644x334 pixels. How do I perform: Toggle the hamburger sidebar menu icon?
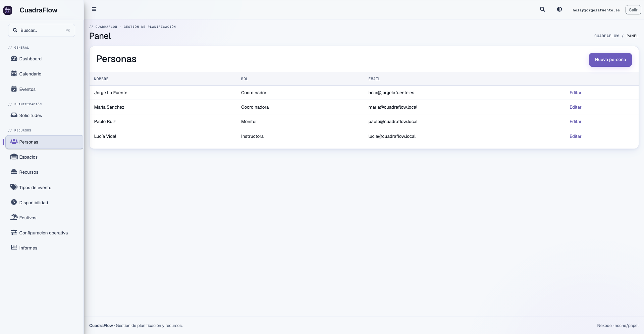coord(94,9)
